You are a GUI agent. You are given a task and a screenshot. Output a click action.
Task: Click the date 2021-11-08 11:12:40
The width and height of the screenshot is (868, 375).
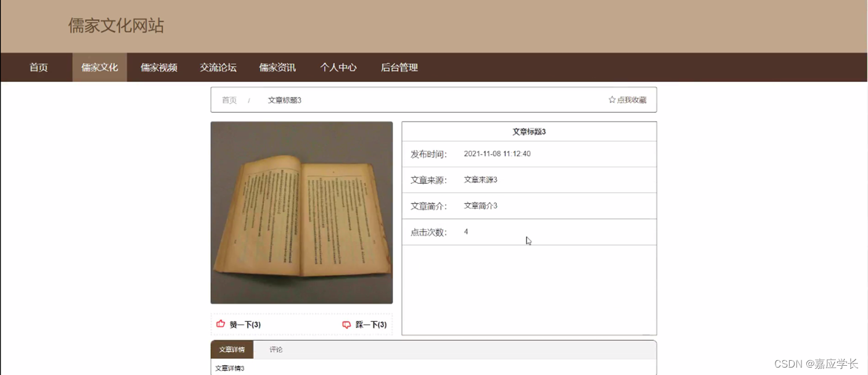coord(497,154)
